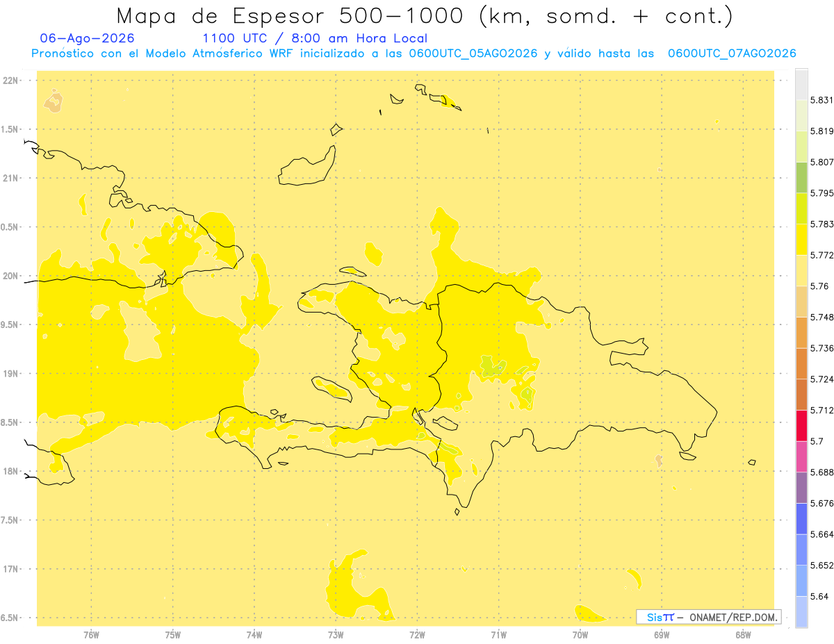Click the "18N" latitude axis label

(11, 471)
